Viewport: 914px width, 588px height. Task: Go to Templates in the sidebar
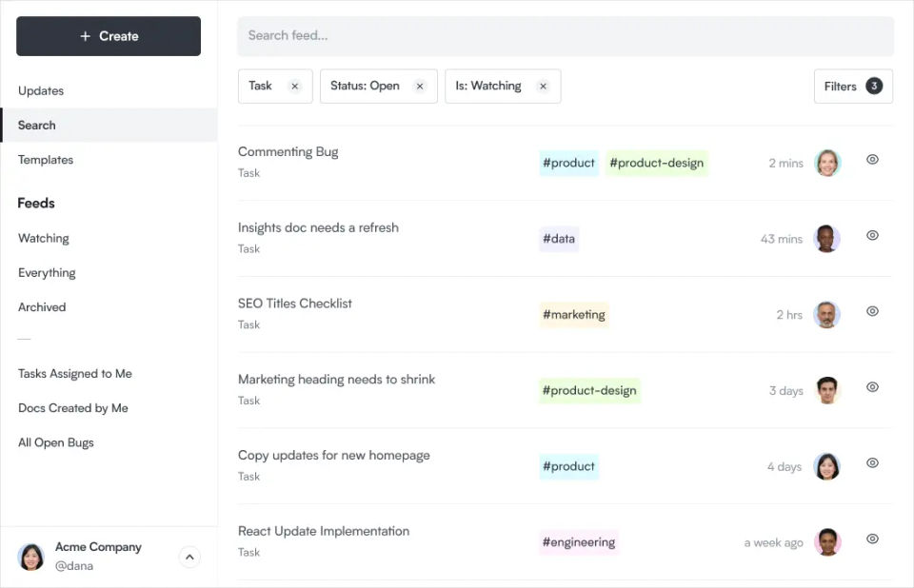pyautogui.click(x=46, y=160)
